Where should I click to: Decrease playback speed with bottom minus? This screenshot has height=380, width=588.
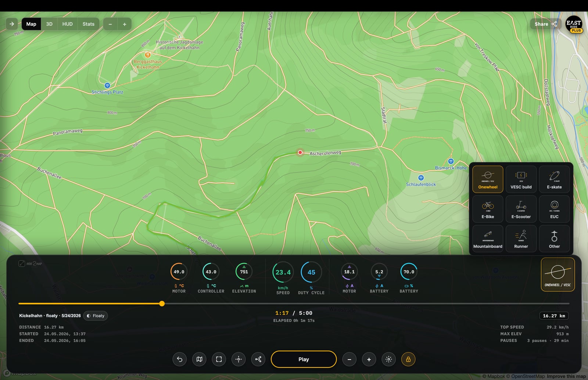(349, 359)
